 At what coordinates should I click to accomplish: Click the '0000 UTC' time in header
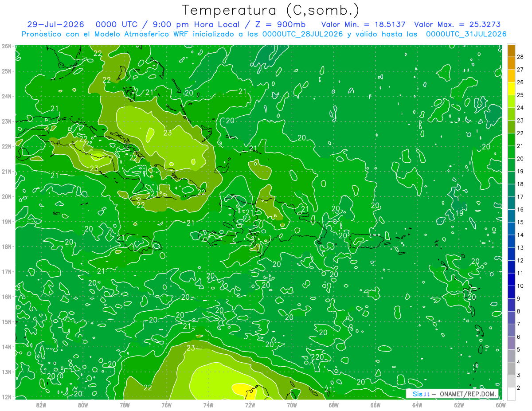116,24
